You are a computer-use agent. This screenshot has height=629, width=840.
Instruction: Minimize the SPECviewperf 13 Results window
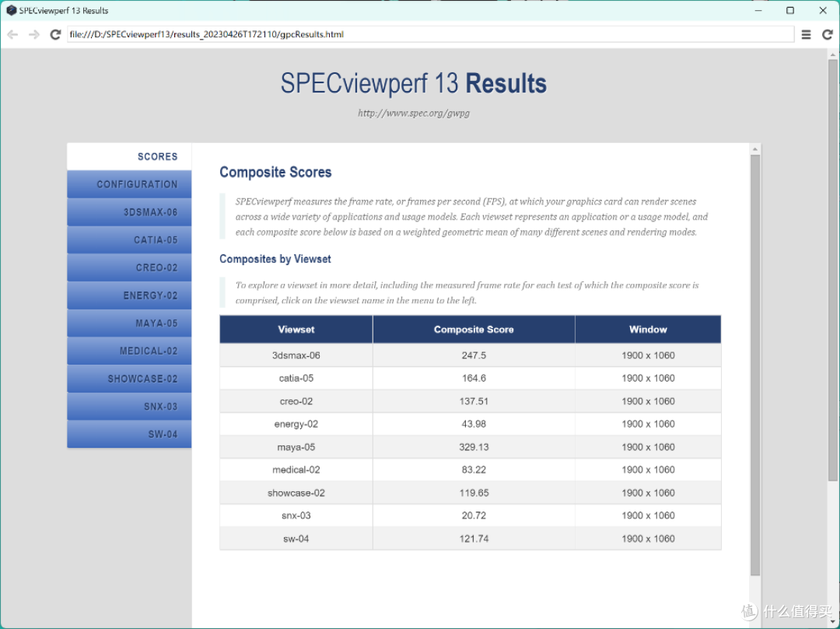(x=758, y=10)
